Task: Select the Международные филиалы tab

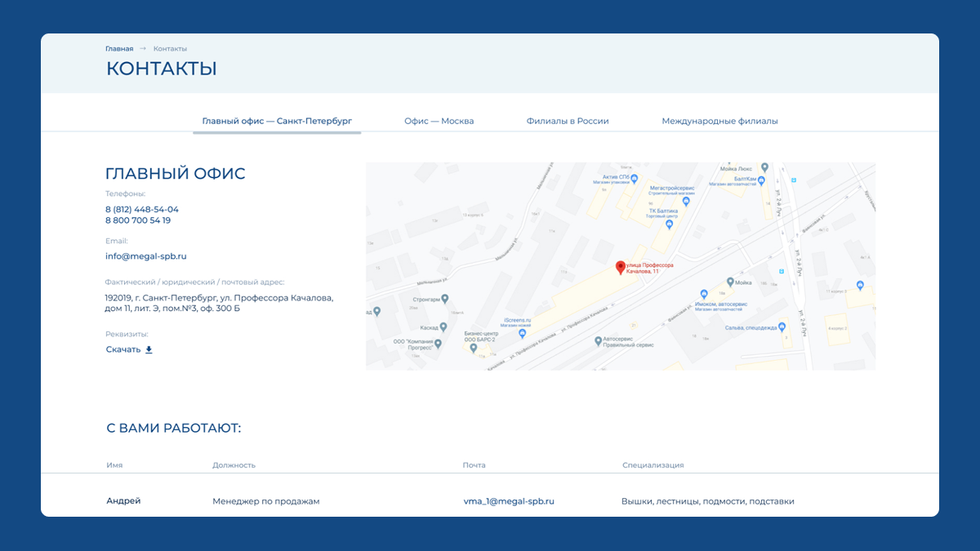Action: click(x=719, y=121)
